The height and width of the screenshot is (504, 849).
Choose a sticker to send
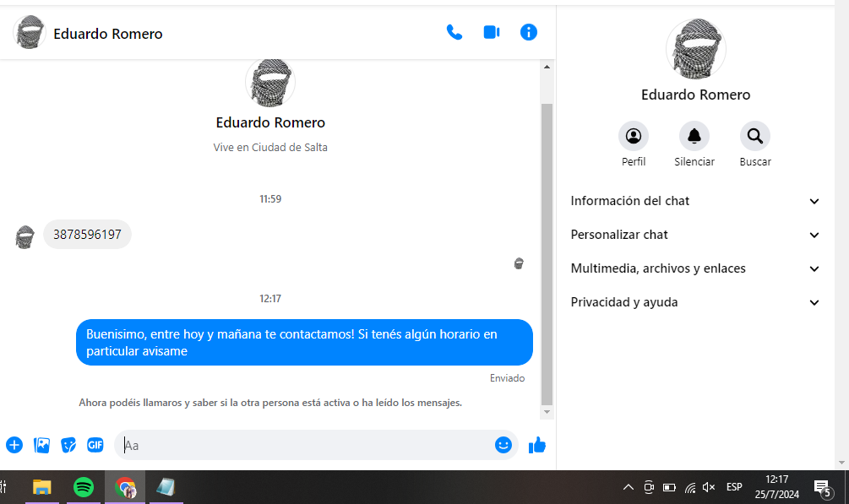[x=68, y=445]
